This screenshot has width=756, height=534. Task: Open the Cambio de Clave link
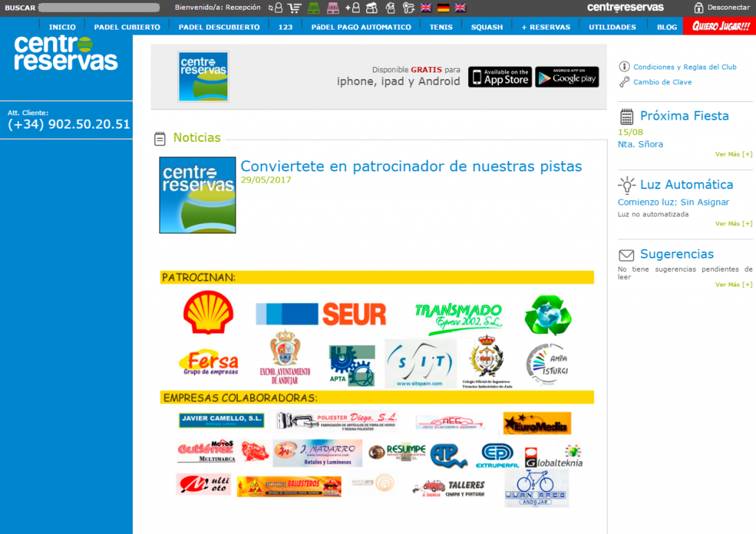(662, 82)
